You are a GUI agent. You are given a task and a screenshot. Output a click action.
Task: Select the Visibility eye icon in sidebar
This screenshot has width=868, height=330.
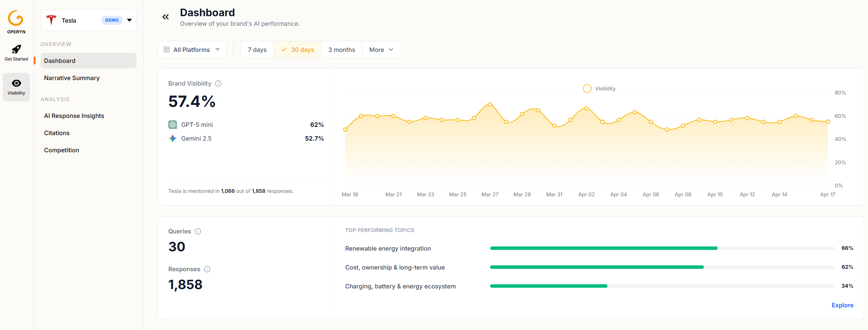point(16,83)
